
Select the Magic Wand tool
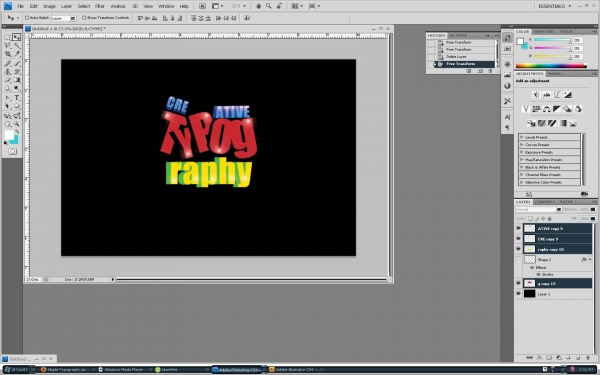tap(17, 46)
